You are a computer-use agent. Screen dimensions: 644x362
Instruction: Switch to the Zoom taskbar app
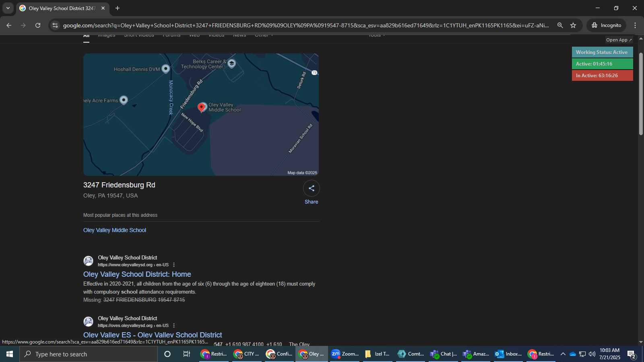tap(345, 354)
